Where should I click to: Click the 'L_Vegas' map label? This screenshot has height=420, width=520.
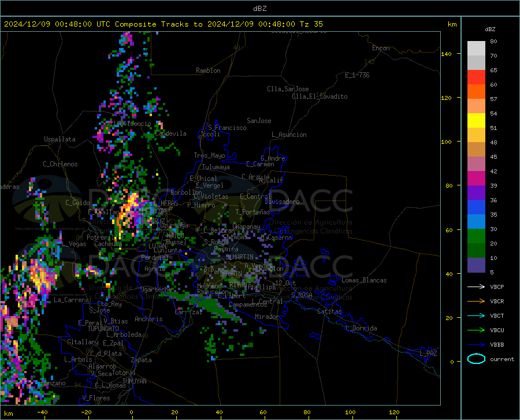click(74, 244)
